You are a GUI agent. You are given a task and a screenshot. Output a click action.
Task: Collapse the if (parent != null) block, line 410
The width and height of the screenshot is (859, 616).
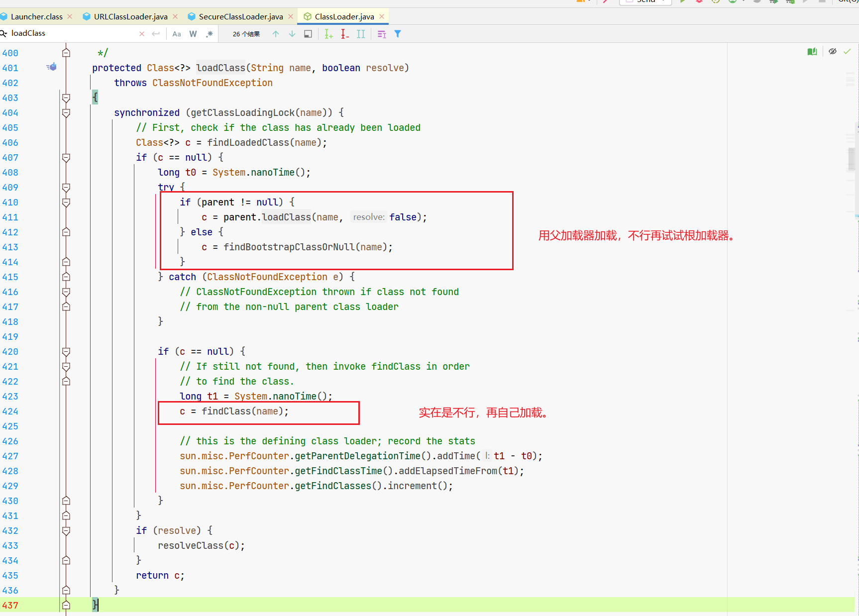coord(66,203)
